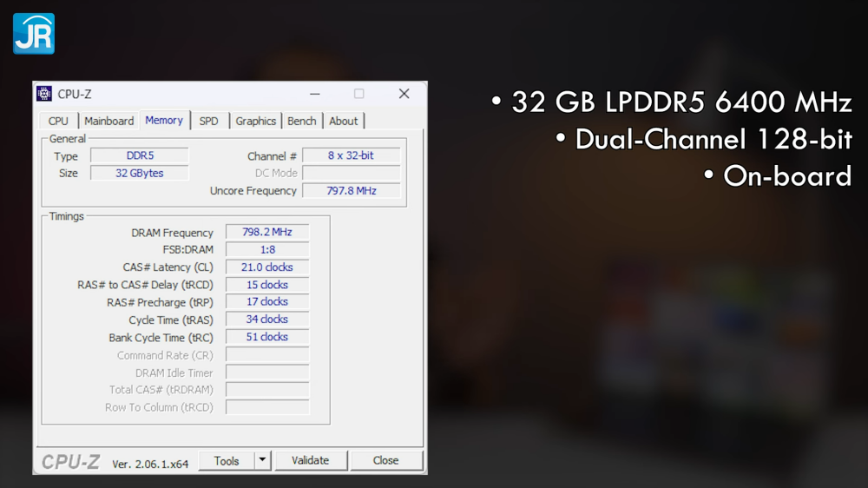Click the memory Type DDR5 field
This screenshot has width=868, height=488.
(x=140, y=155)
